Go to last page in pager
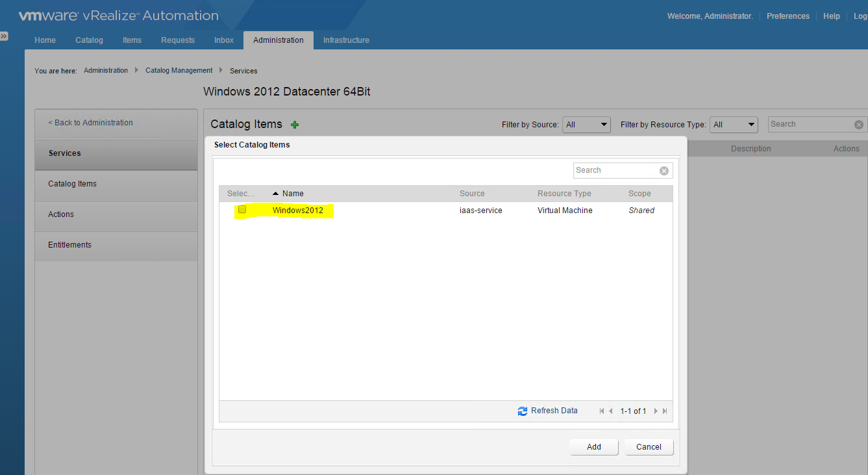 pos(665,411)
